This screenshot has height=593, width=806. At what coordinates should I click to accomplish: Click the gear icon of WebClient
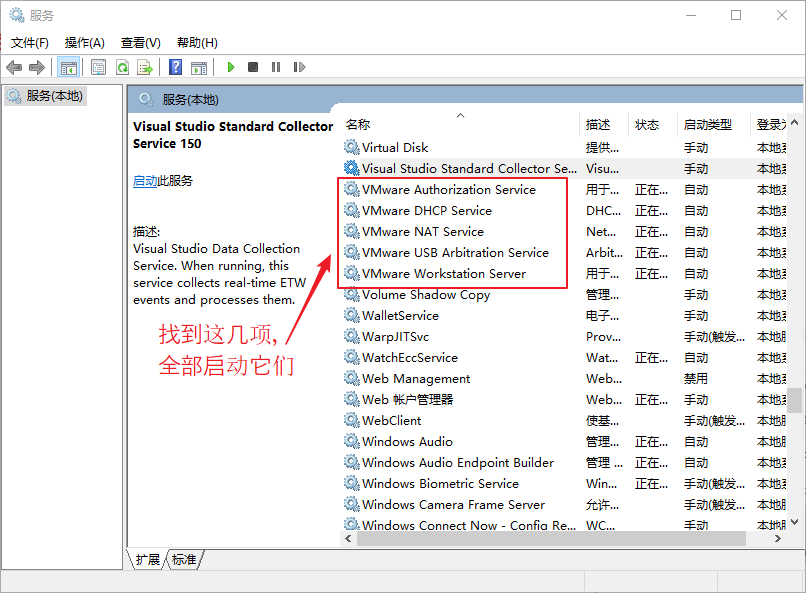click(352, 421)
